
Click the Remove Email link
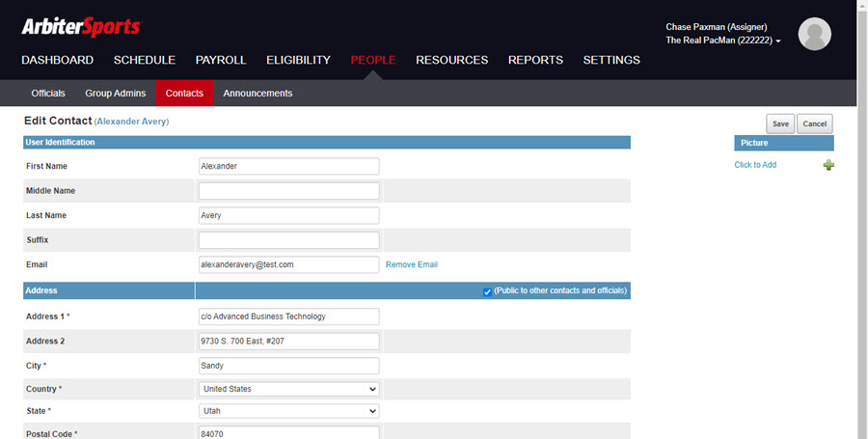pos(411,264)
